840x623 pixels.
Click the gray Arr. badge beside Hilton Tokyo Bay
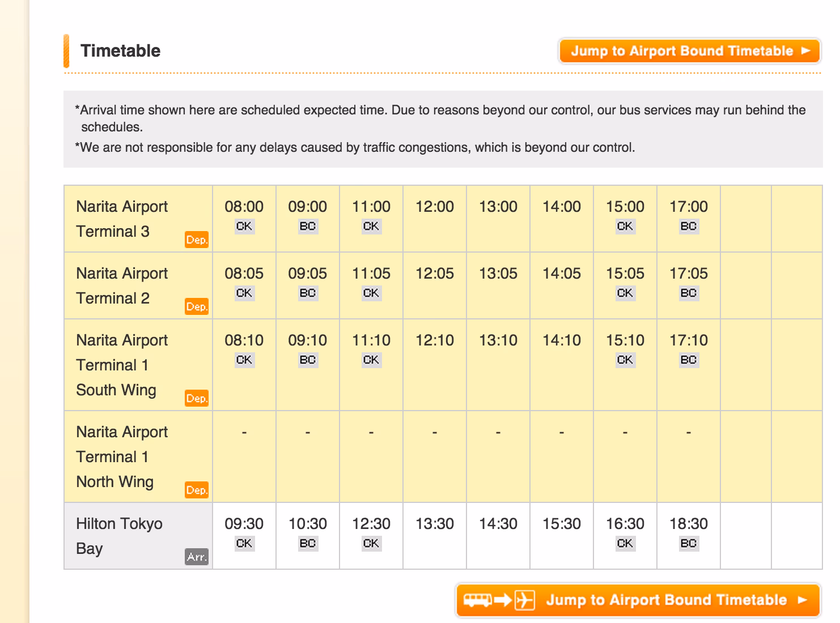pyautogui.click(x=197, y=557)
